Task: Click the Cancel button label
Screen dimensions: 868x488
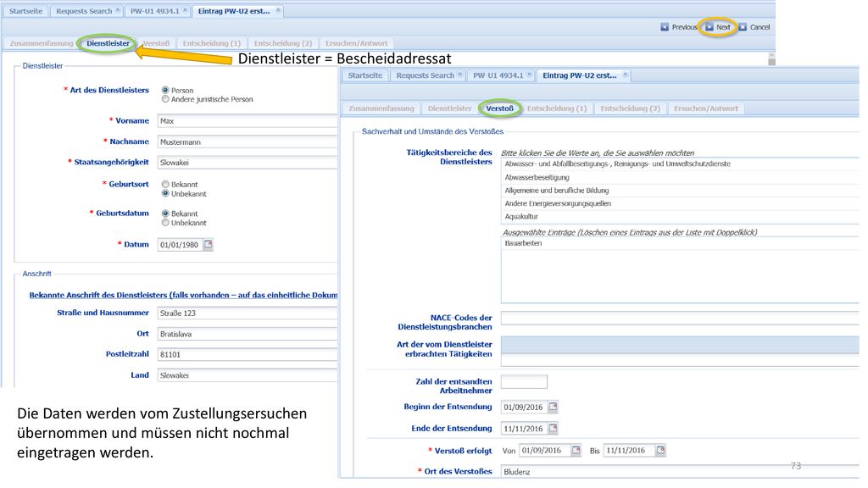Action: pyautogui.click(x=760, y=27)
